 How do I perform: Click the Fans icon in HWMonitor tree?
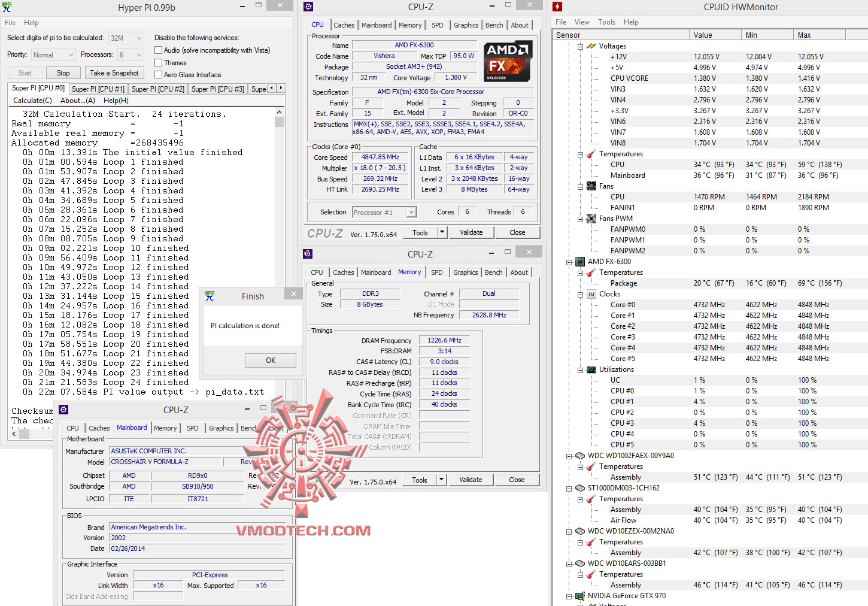click(x=591, y=186)
